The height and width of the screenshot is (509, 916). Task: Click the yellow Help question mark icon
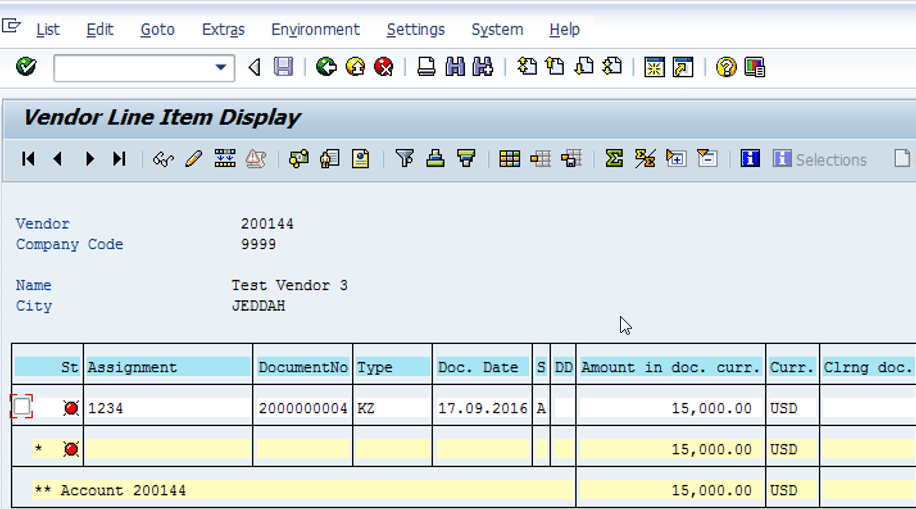(x=726, y=67)
